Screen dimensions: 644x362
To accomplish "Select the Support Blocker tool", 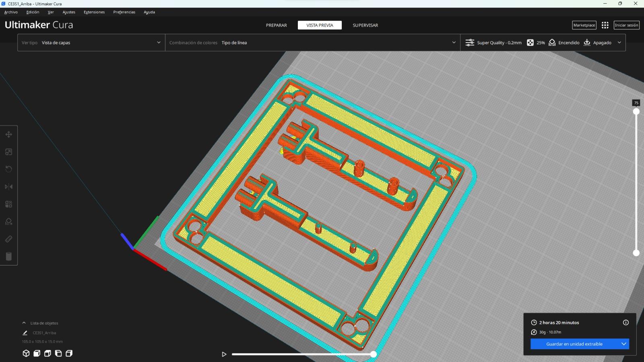I will click(x=8, y=222).
